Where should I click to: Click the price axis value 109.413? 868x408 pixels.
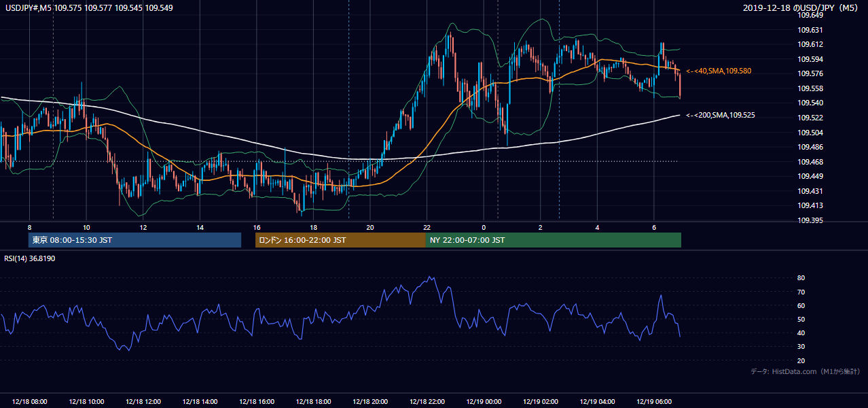tap(810, 205)
